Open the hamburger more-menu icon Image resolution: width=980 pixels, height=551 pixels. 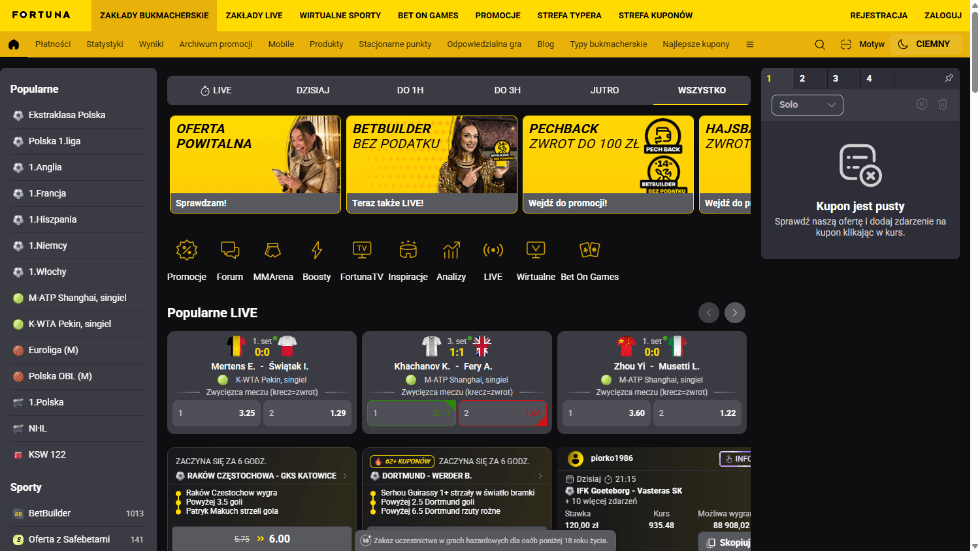pyautogui.click(x=750, y=44)
